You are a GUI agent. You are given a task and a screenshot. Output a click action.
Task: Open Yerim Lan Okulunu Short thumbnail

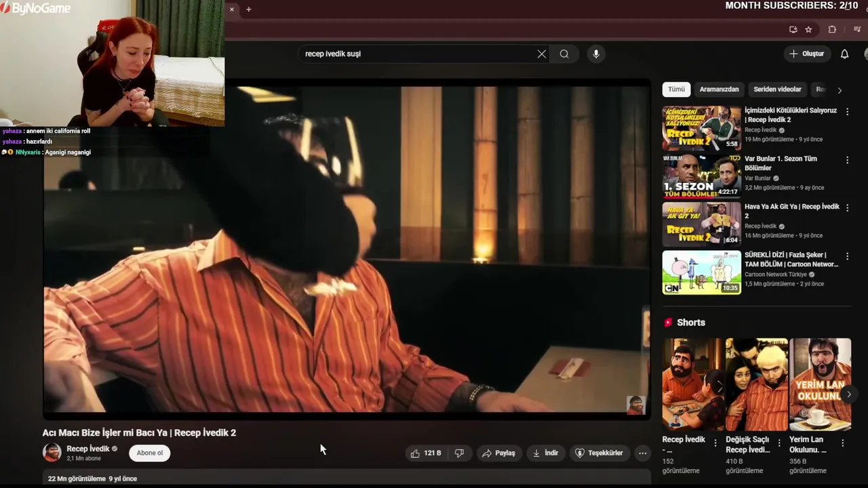tap(820, 384)
